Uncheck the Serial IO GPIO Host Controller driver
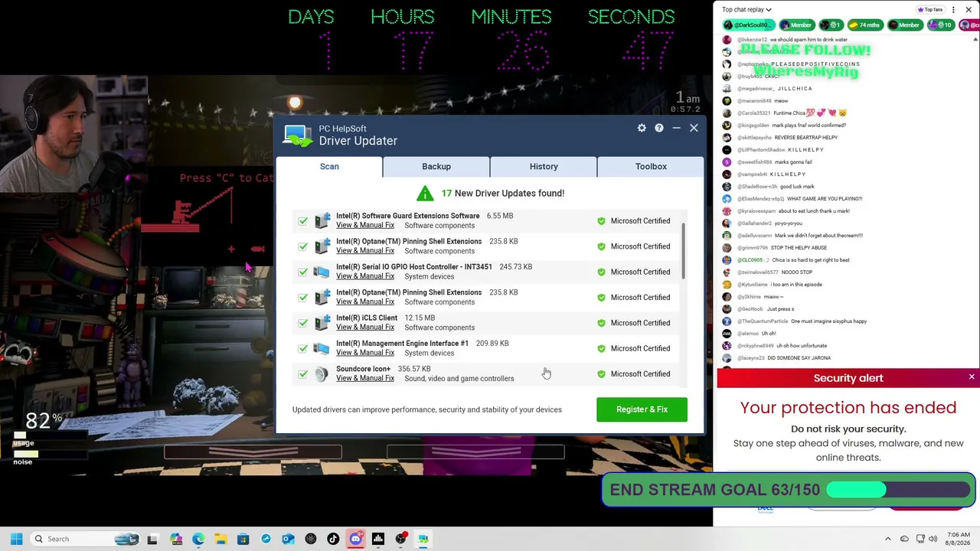 click(303, 272)
